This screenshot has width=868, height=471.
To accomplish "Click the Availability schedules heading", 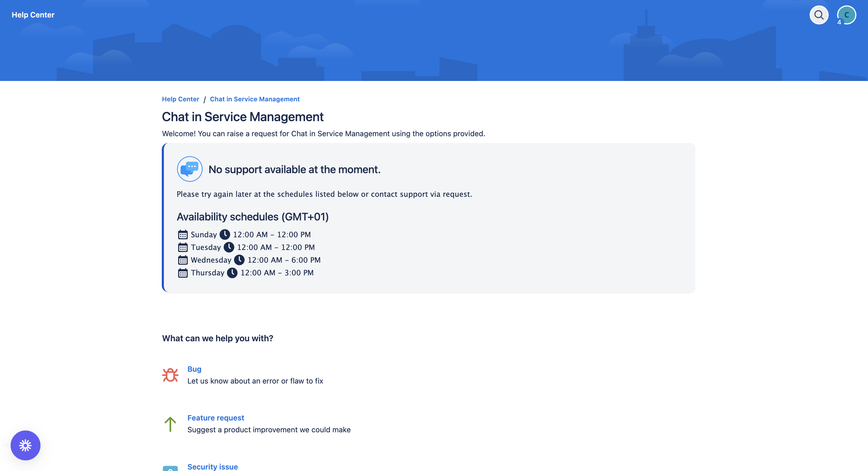I will point(252,217).
